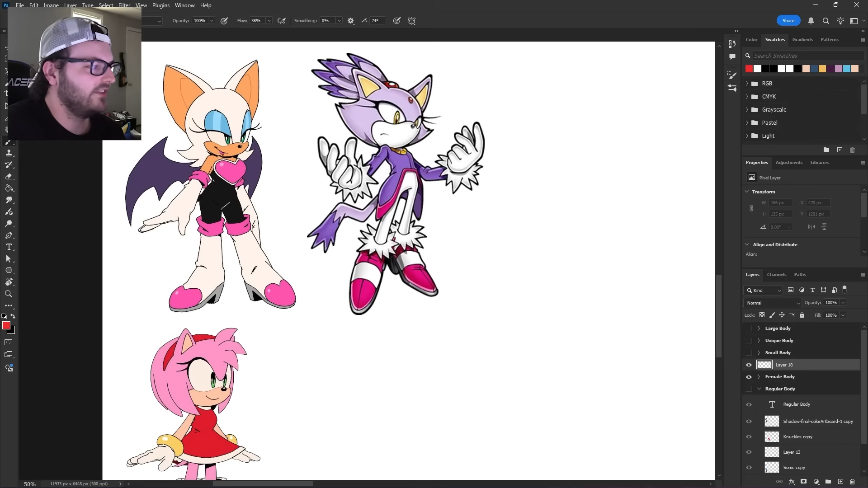Create a new layer in Layers panel

click(840, 482)
